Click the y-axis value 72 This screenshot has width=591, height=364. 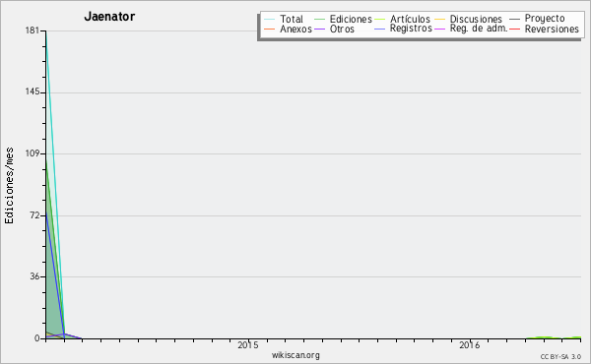33,215
